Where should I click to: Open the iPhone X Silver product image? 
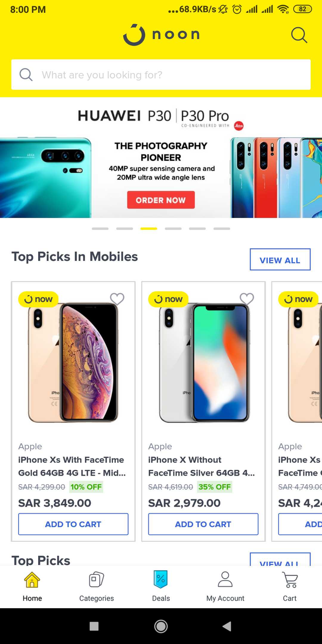[203, 363]
